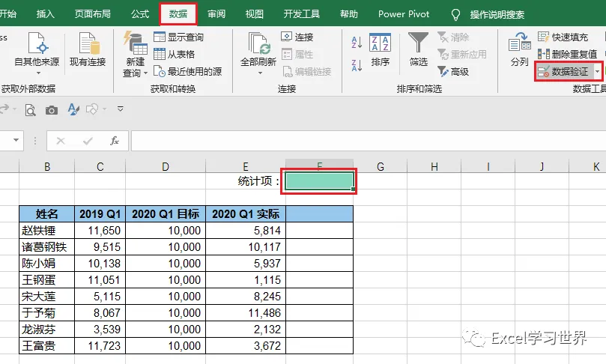Click 重新应用 filter button
606x364 pixels.
tap(462, 54)
